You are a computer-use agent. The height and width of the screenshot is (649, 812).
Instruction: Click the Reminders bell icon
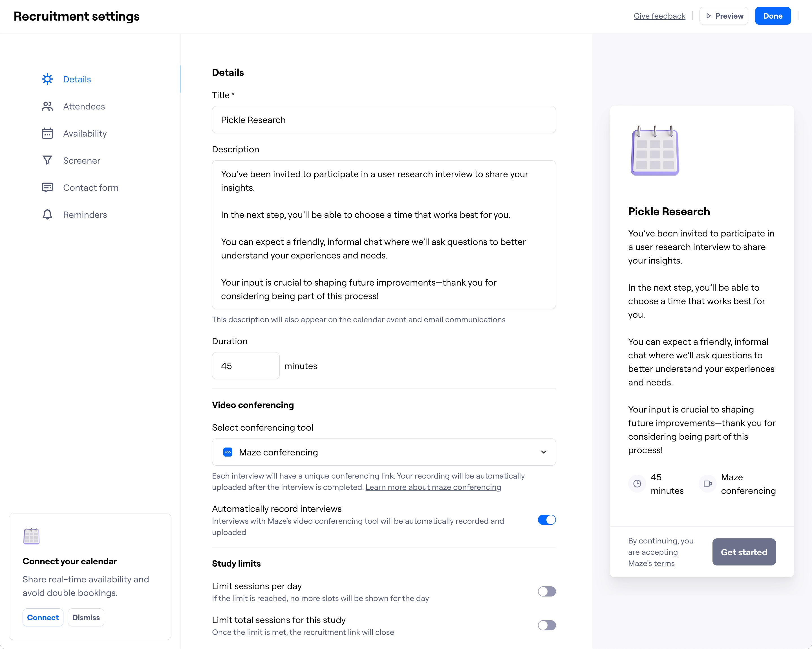point(47,214)
